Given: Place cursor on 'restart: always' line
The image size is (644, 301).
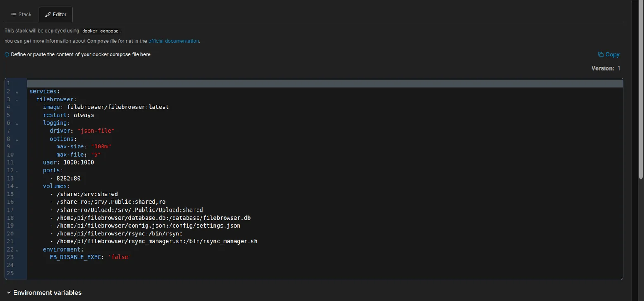Looking at the screenshot, I should click(x=69, y=115).
